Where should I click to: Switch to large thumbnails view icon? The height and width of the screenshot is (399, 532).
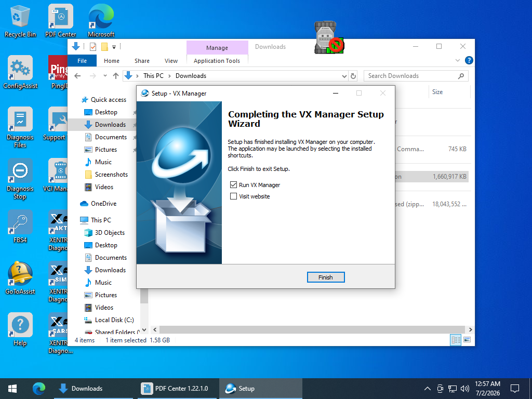(x=467, y=340)
